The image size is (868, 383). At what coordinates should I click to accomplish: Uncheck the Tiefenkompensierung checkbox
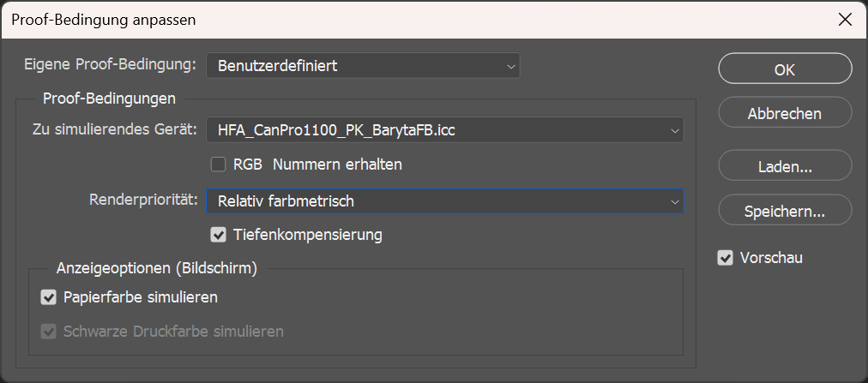tap(218, 234)
